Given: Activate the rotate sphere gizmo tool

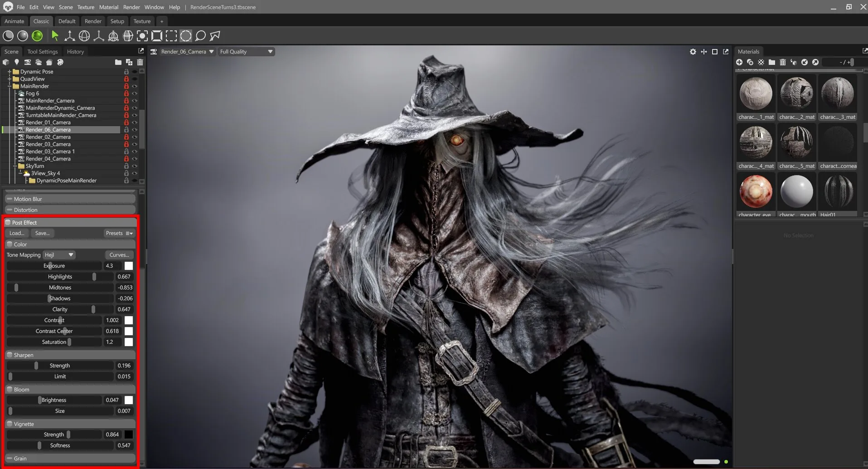Looking at the screenshot, I should (84, 36).
